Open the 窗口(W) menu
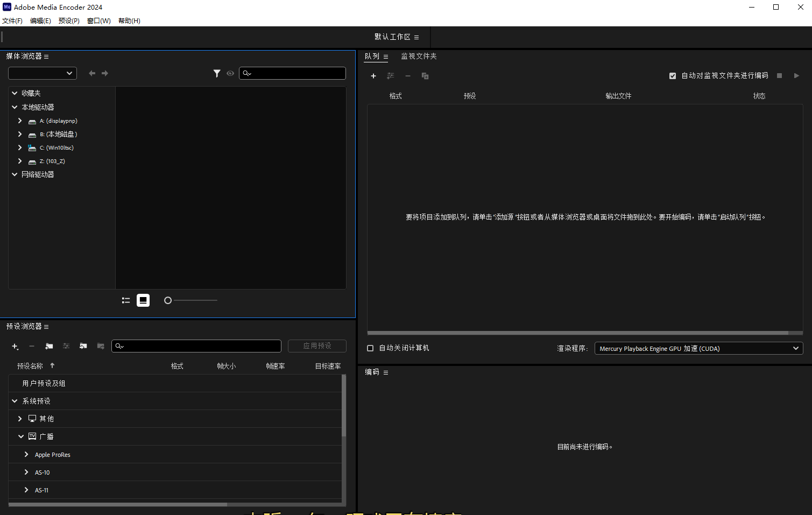The width and height of the screenshot is (812, 515). point(99,21)
